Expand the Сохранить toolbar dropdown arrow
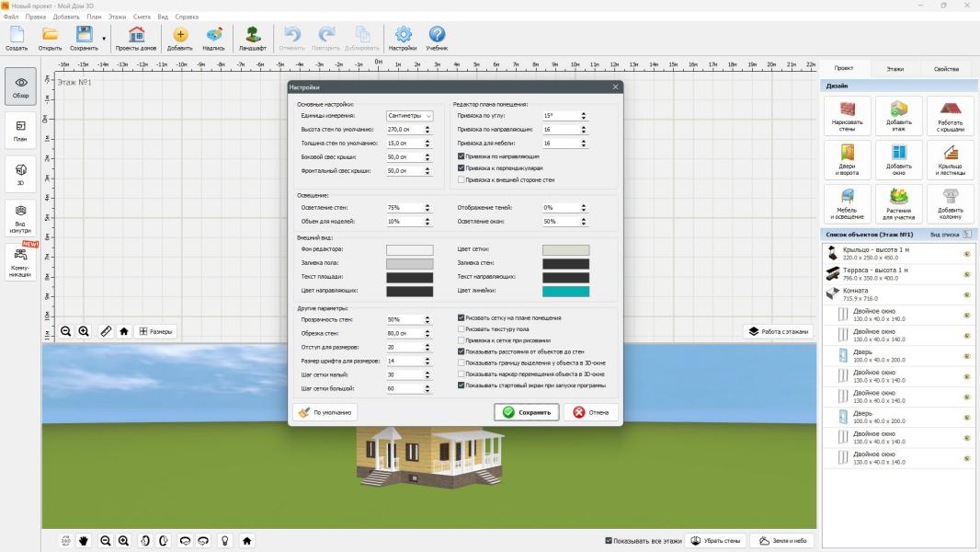The height and width of the screenshot is (552, 980). pos(104,39)
